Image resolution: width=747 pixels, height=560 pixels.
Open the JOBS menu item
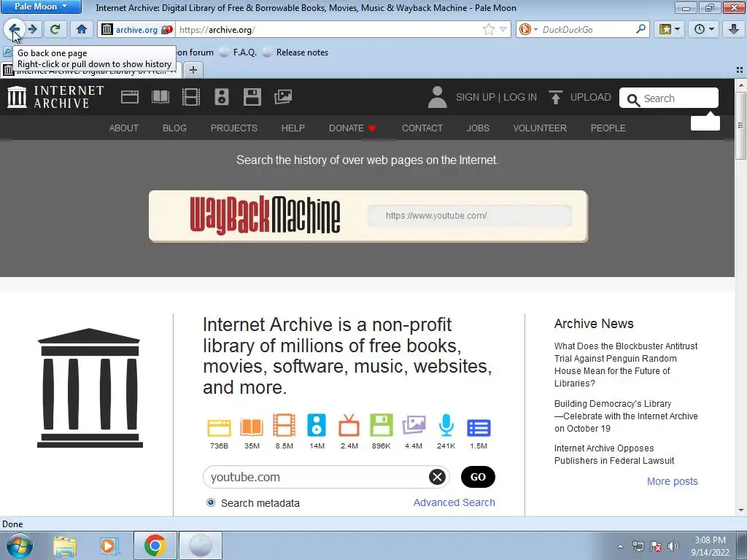point(478,128)
